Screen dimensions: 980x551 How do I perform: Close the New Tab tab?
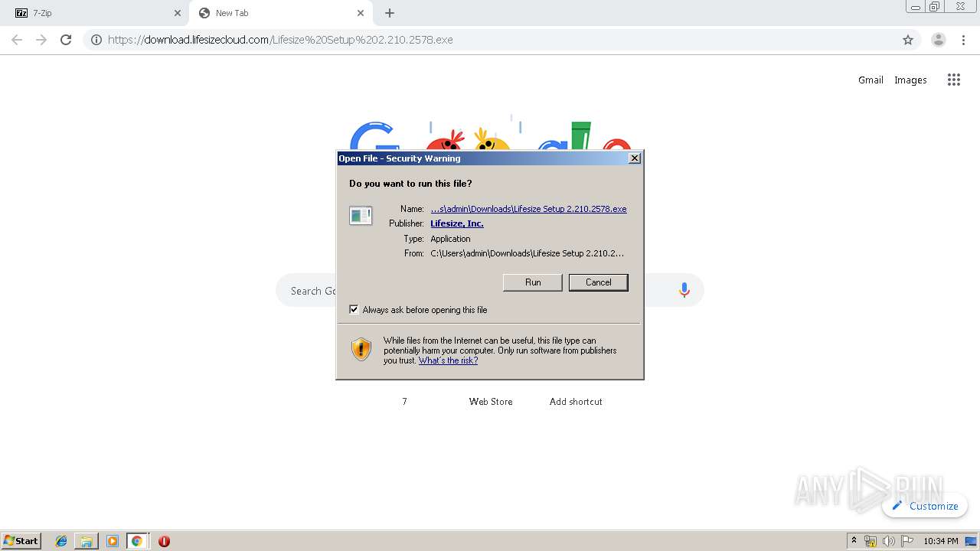coord(361,13)
